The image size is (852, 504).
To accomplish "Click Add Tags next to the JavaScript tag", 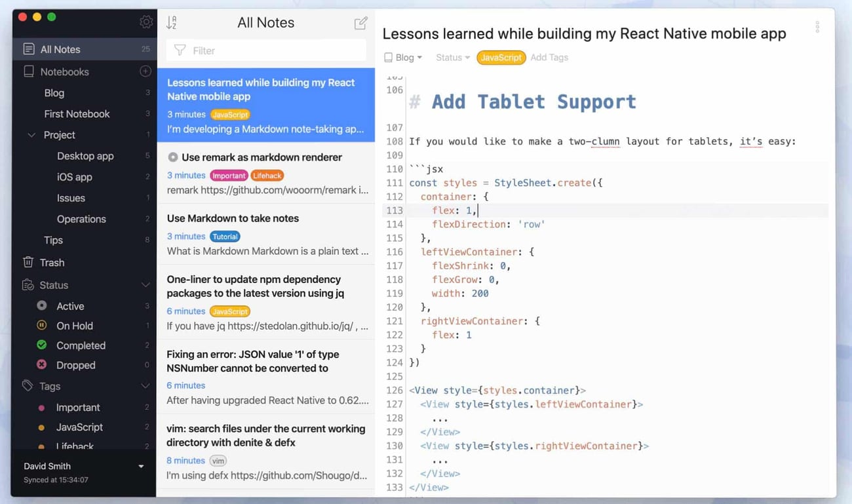I will click(549, 57).
